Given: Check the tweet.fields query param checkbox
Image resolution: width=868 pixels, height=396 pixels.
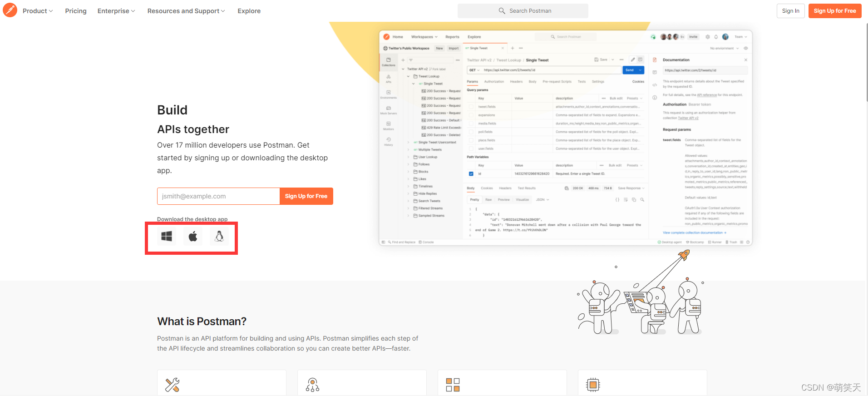Looking at the screenshot, I should pos(471,107).
